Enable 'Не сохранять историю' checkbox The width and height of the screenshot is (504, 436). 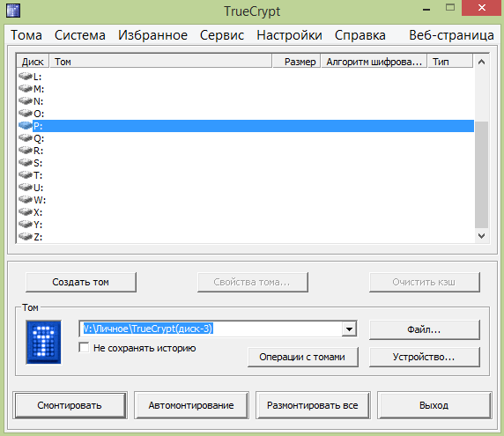84,348
